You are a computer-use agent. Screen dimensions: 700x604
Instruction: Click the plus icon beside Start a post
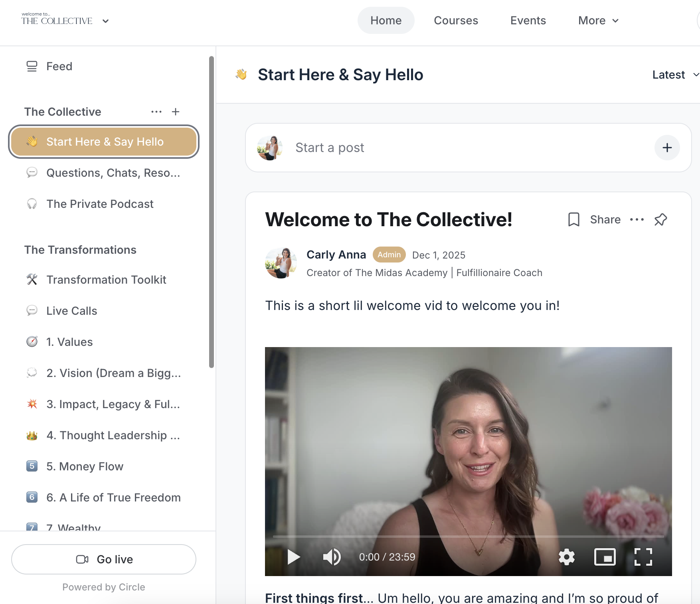coord(667,148)
